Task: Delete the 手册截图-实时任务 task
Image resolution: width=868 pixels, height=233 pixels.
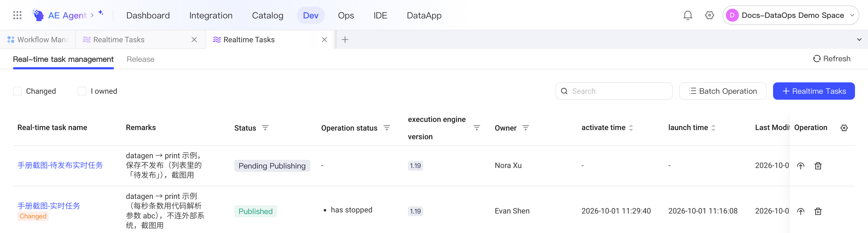Action: pos(818,211)
